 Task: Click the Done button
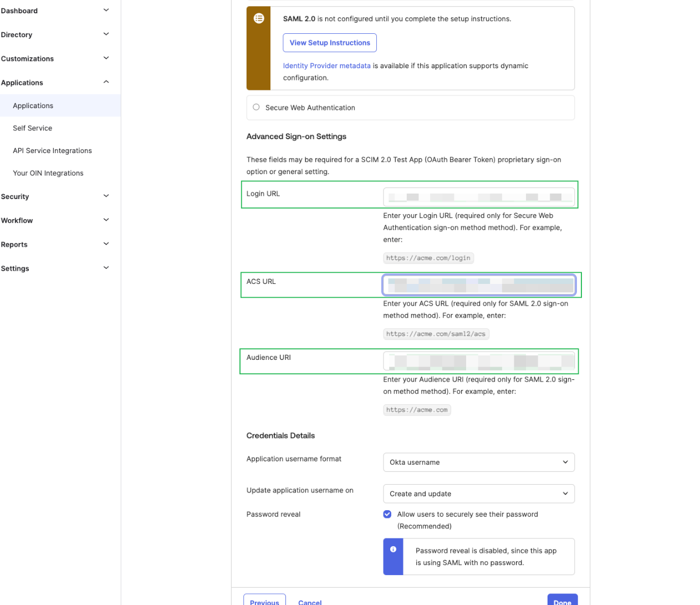(562, 601)
